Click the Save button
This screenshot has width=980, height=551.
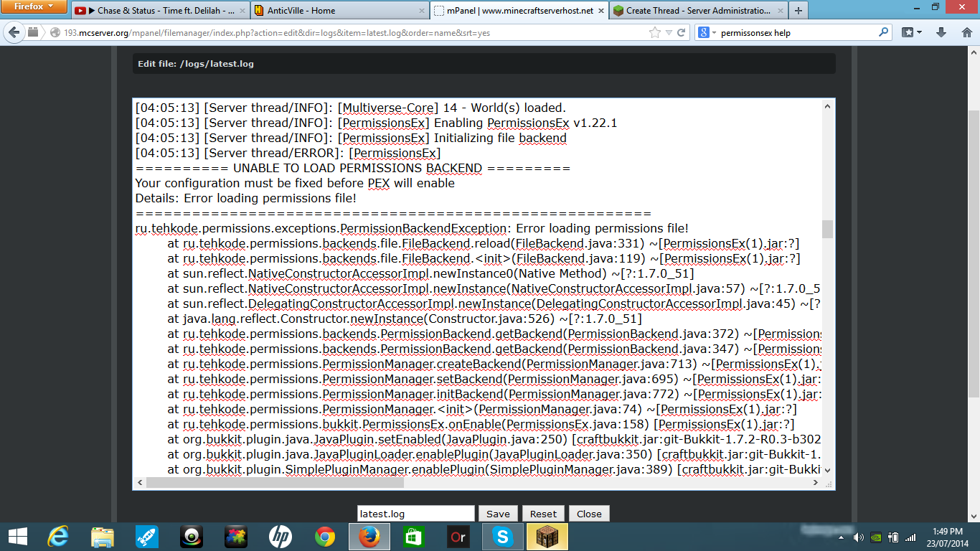point(498,514)
